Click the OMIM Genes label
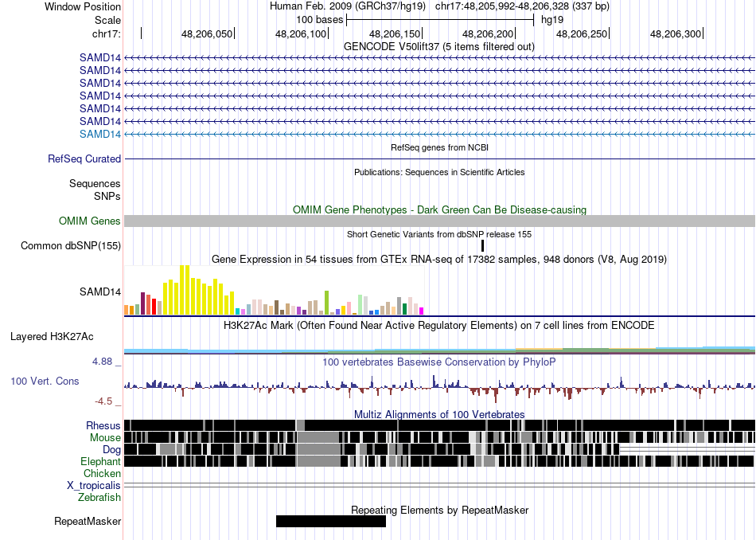 (90, 221)
